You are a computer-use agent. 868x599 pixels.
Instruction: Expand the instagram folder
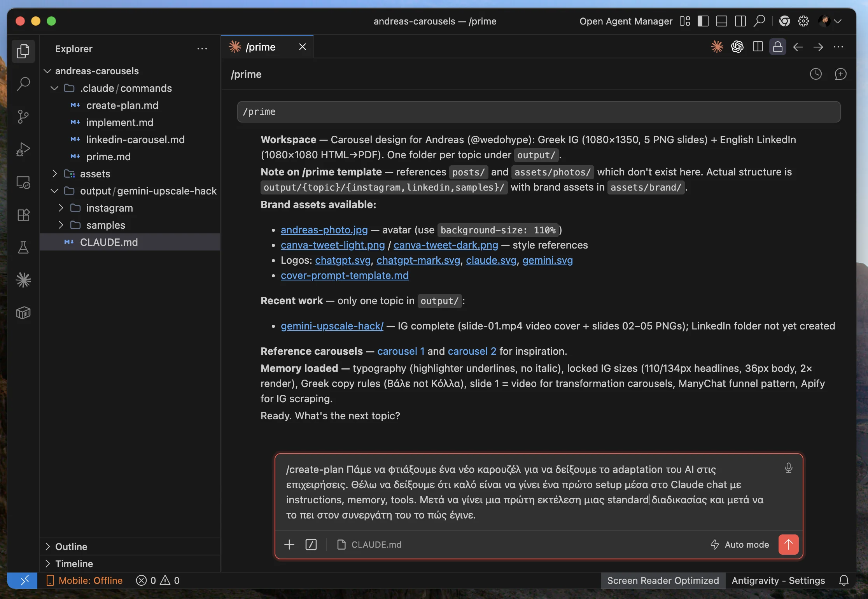point(61,208)
